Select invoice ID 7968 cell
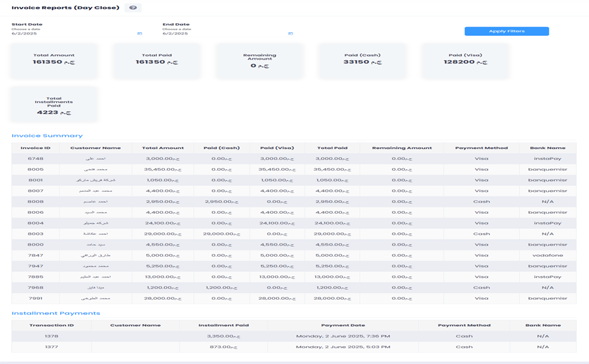 click(x=35, y=287)
